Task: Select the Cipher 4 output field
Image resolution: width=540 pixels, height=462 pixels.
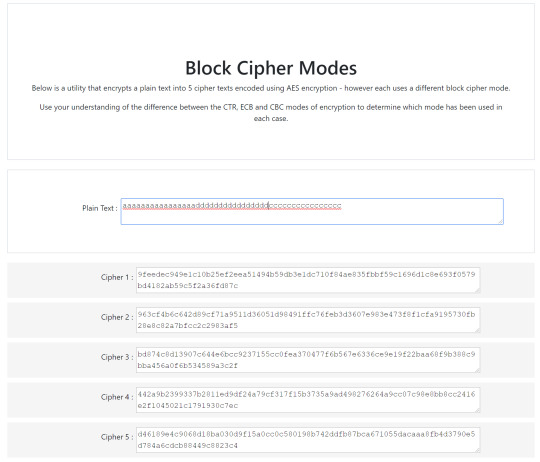Action: 308,400
